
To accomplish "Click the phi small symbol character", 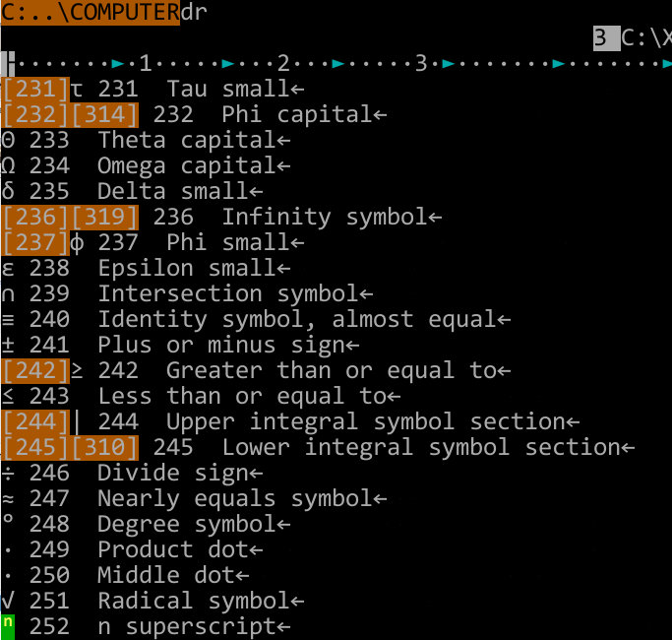I will click(77, 243).
